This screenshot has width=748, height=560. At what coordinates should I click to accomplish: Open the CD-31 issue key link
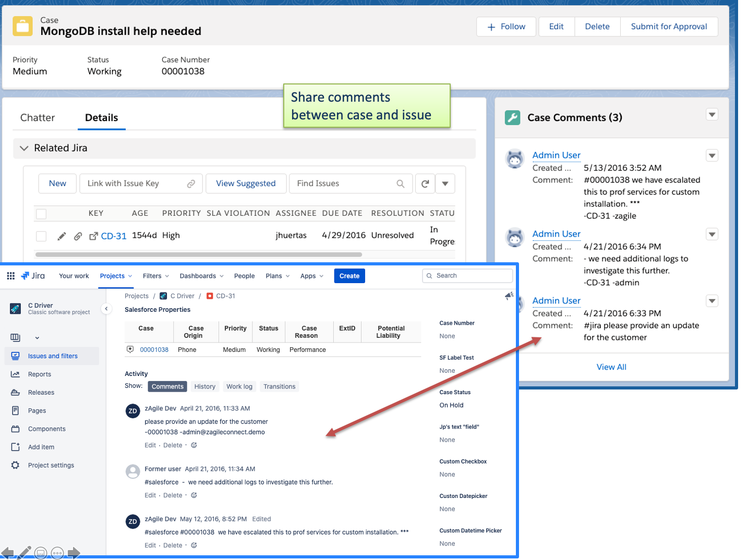point(114,236)
